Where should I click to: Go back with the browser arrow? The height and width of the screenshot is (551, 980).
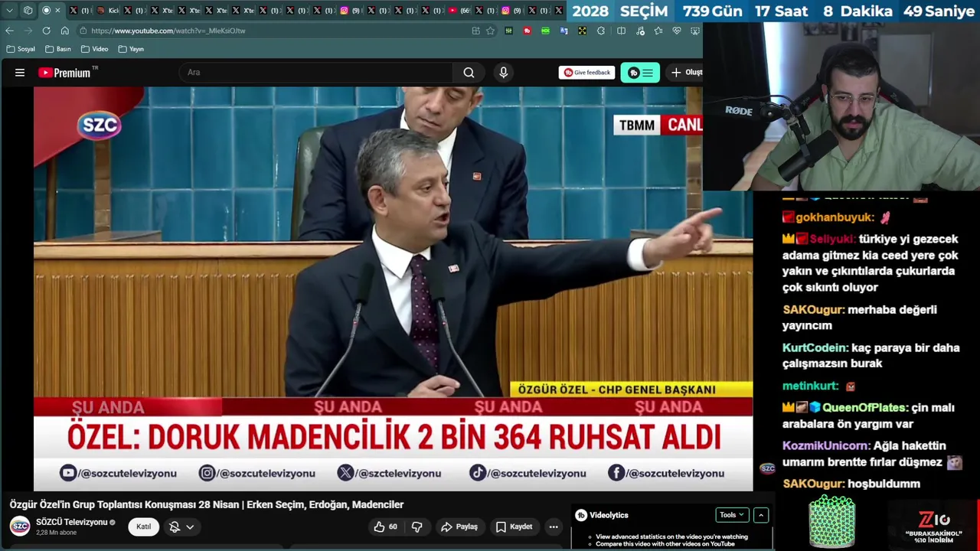click(x=9, y=31)
